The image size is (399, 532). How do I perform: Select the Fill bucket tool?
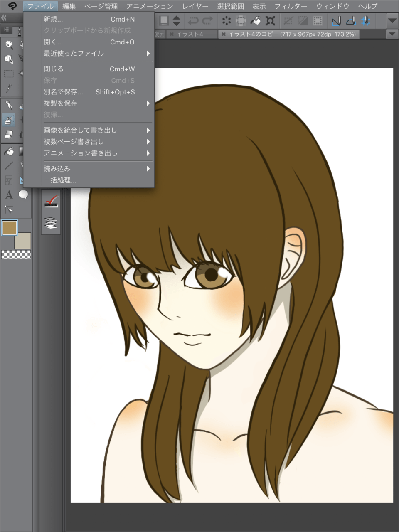[9, 151]
